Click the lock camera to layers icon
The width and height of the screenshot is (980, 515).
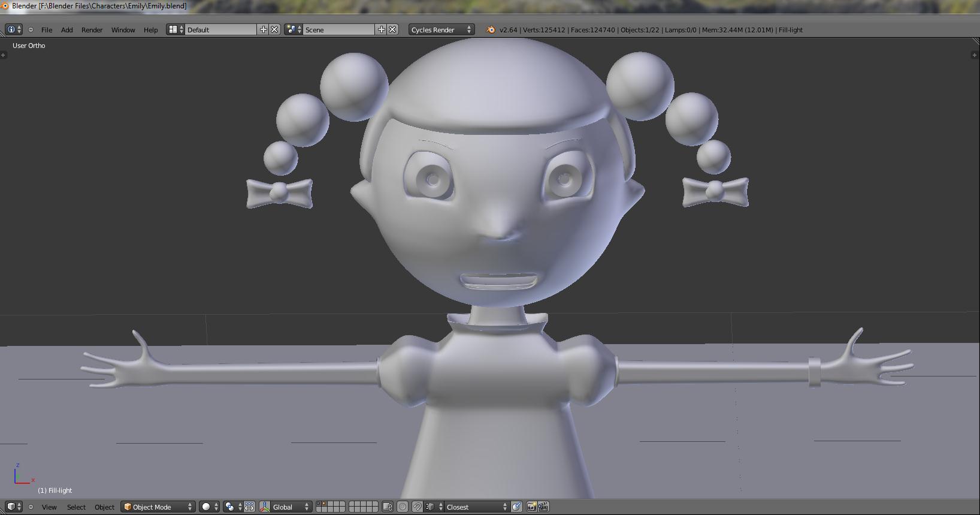click(387, 507)
